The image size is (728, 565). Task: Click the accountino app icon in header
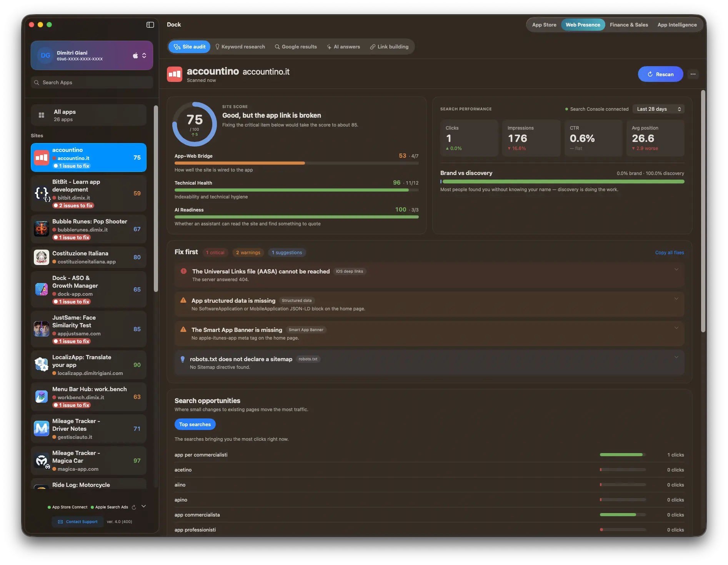pos(175,74)
